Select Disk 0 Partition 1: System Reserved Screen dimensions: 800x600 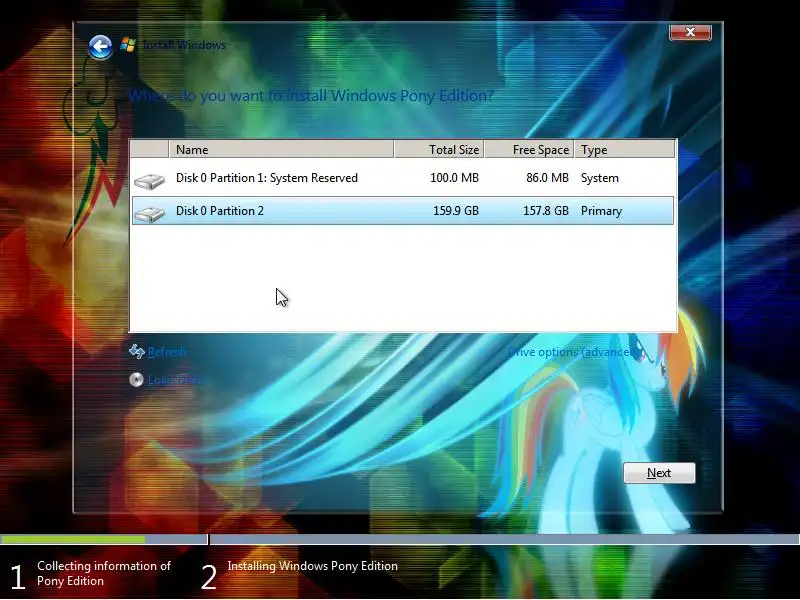(x=403, y=178)
